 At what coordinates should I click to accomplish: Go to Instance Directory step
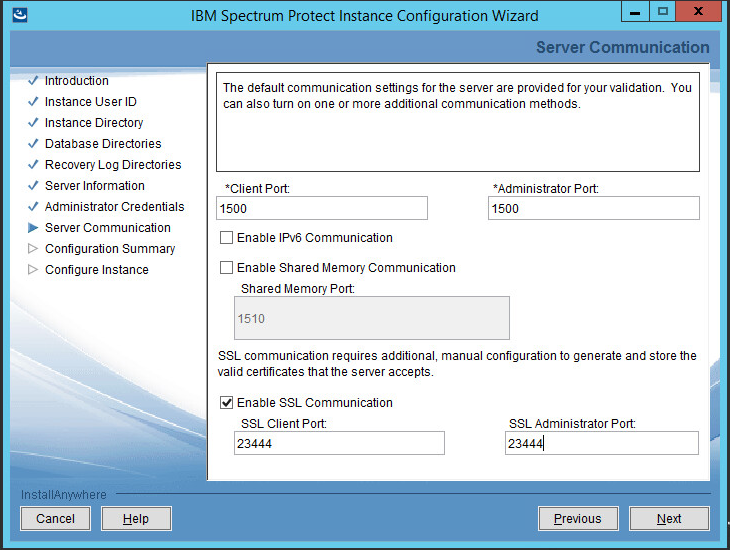(x=93, y=123)
